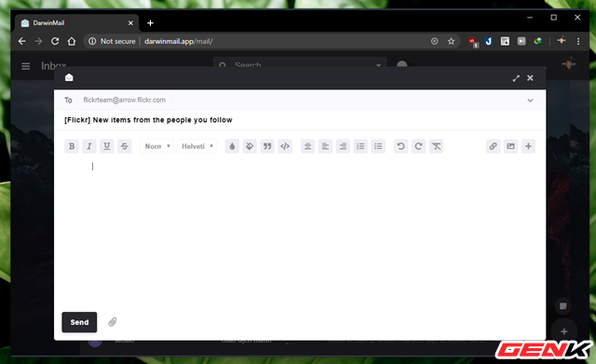Image resolution: width=596 pixels, height=364 pixels.
Task: Expand compose window to fullscreen
Action: point(516,78)
